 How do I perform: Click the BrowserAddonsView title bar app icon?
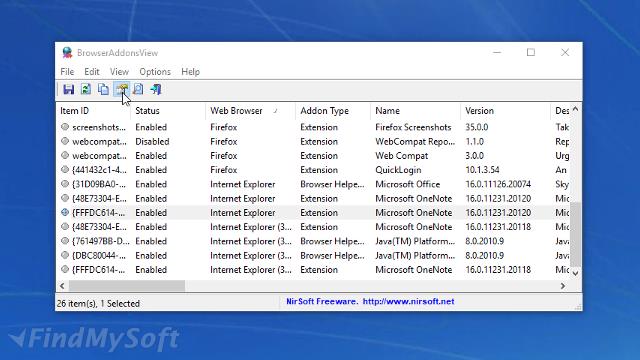coord(67,53)
